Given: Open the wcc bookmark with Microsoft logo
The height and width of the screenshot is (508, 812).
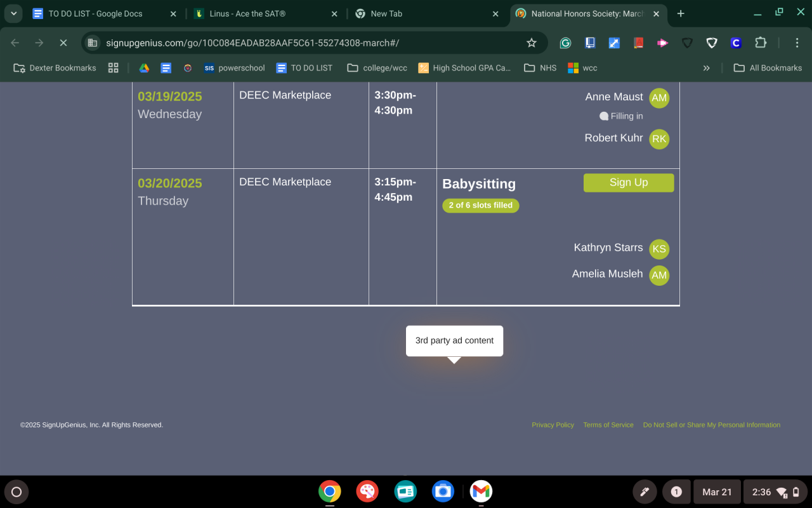Looking at the screenshot, I should pos(582,68).
